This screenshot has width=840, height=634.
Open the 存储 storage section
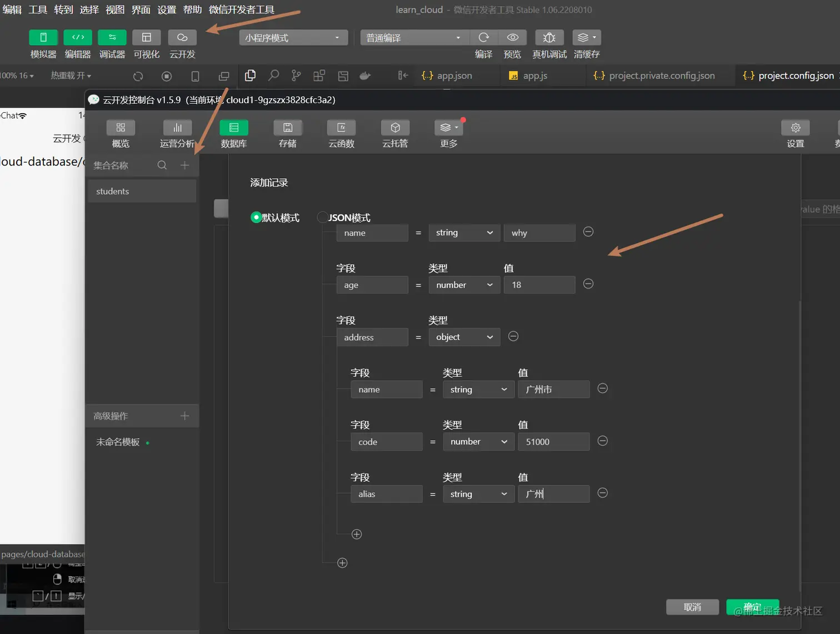tap(288, 134)
